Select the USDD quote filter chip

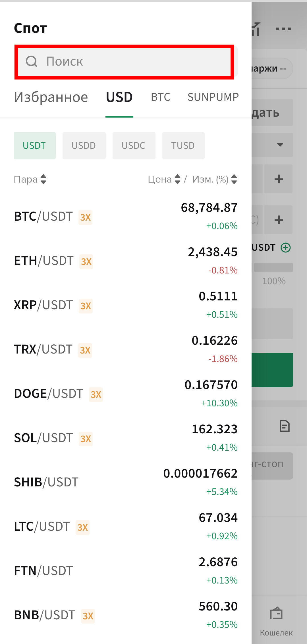tap(84, 146)
